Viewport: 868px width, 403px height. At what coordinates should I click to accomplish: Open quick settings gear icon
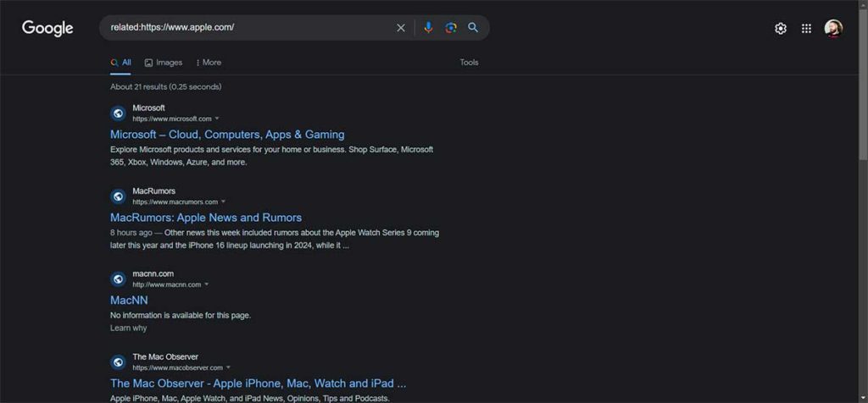pyautogui.click(x=781, y=29)
